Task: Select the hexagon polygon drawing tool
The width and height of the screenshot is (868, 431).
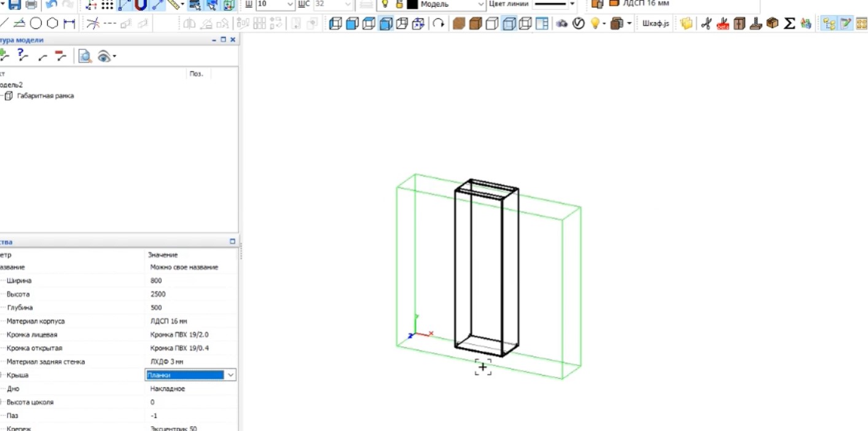Action: pos(53,24)
